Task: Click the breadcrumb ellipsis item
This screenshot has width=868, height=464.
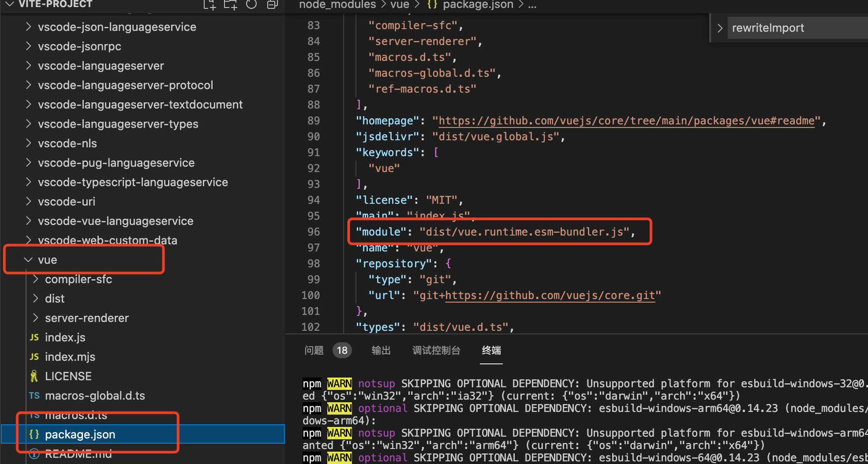Action: [x=532, y=5]
